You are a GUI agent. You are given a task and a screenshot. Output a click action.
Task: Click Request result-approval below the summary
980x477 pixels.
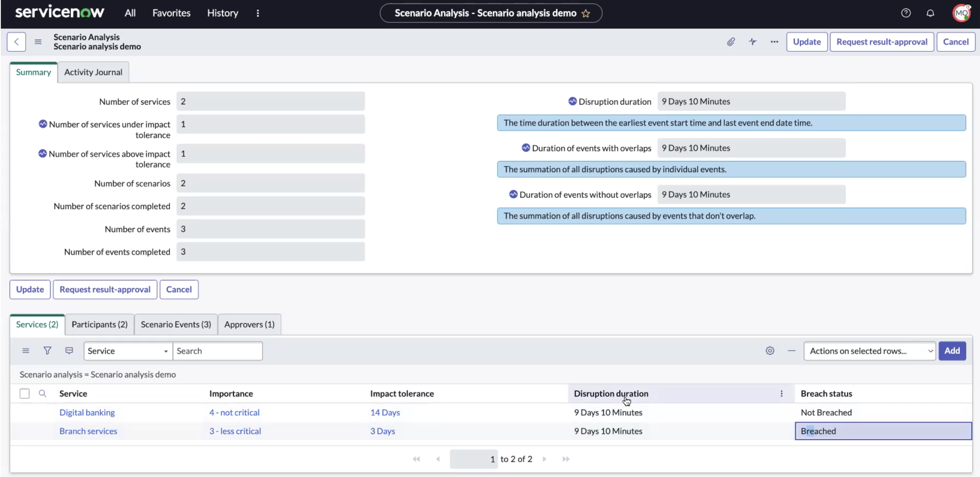[x=105, y=289]
